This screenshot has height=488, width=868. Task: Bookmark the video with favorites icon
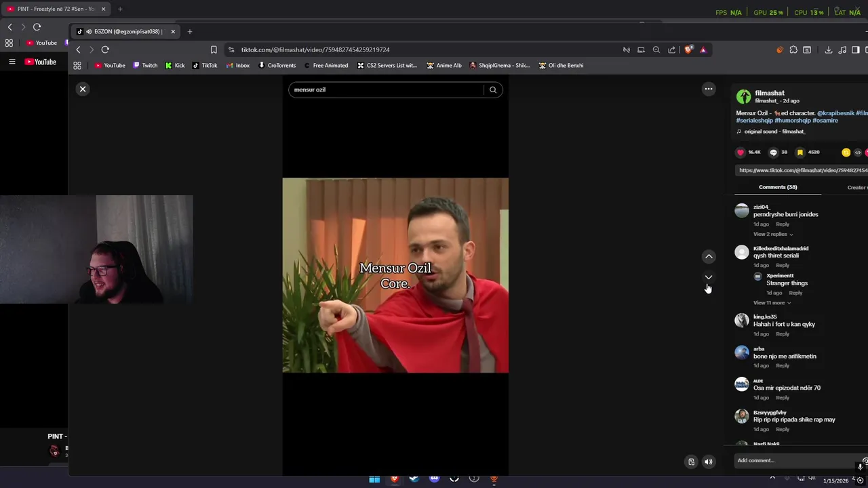(x=800, y=152)
